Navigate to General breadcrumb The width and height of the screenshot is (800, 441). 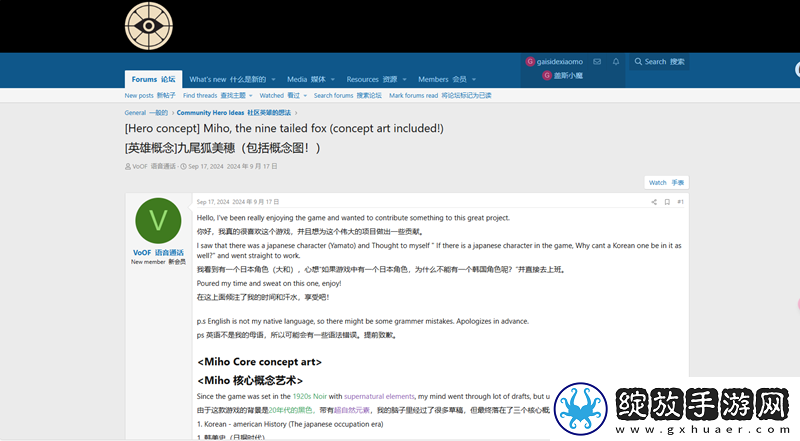pos(146,113)
